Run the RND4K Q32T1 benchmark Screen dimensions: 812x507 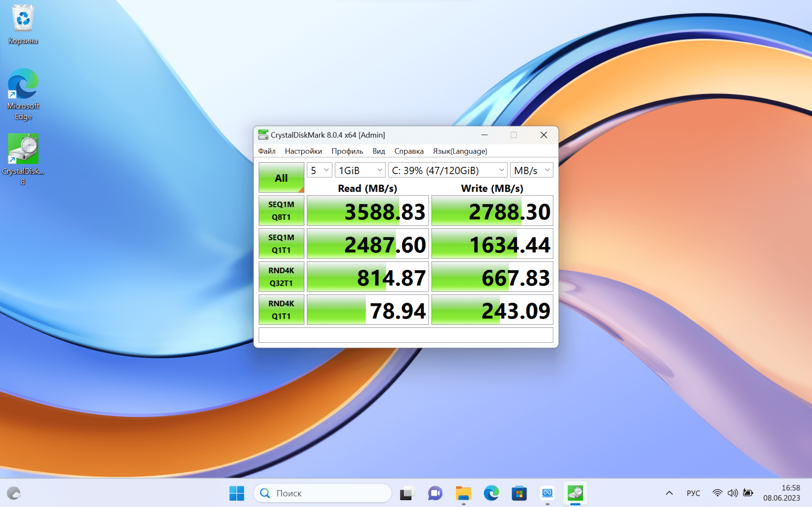pyautogui.click(x=281, y=277)
